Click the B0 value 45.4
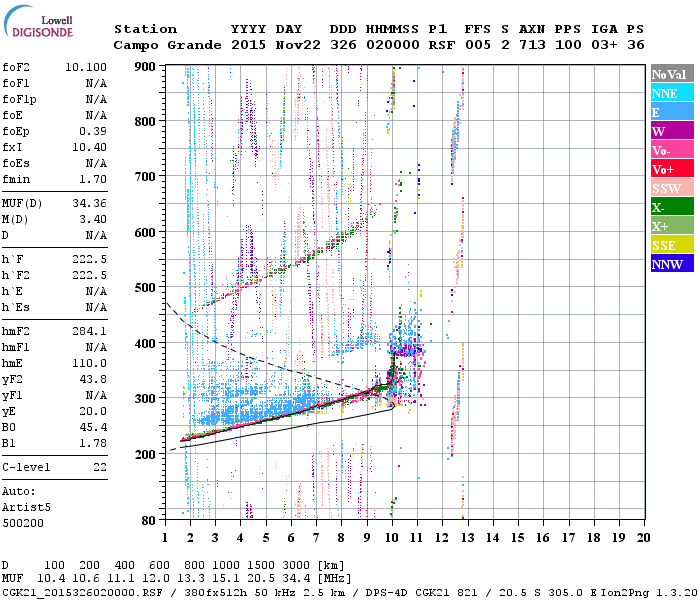This screenshot has width=700, height=600. pos(93,428)
